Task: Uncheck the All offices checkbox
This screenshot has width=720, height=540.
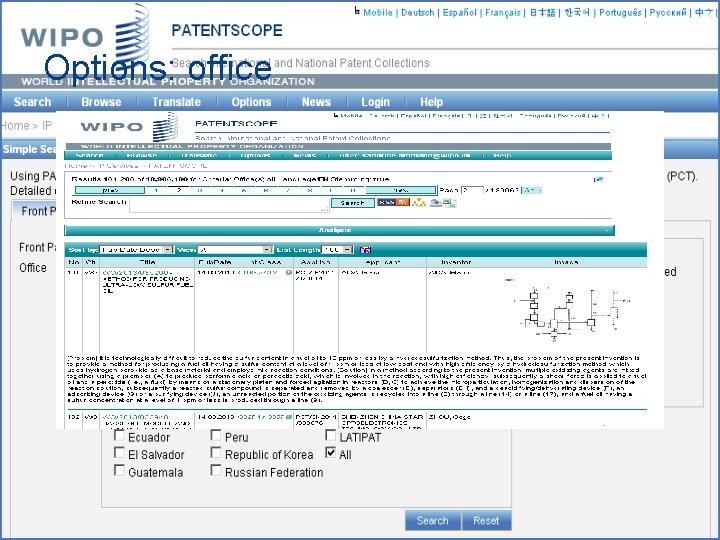Action: pyautogui.click(x=331, y=453)
